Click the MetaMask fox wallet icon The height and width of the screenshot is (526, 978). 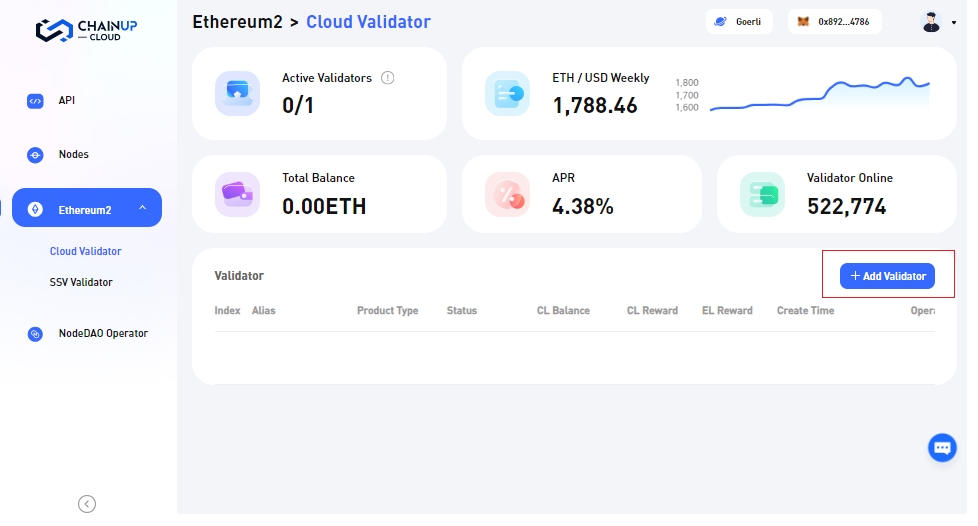[803, 21]
